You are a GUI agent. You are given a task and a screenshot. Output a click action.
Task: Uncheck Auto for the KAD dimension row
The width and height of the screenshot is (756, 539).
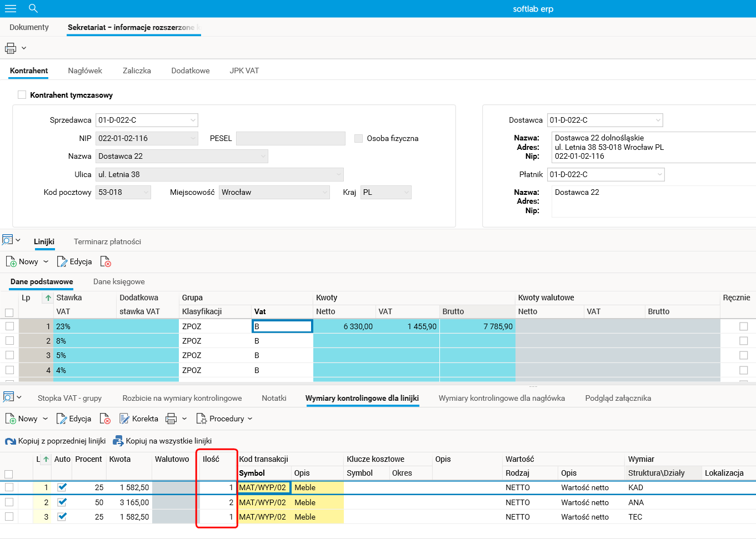click(62, 487)
